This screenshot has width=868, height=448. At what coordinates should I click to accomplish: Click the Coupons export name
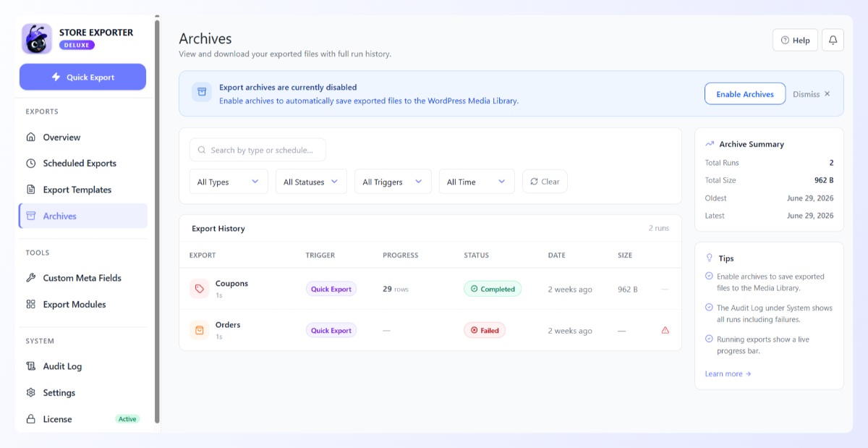[231, 284]
